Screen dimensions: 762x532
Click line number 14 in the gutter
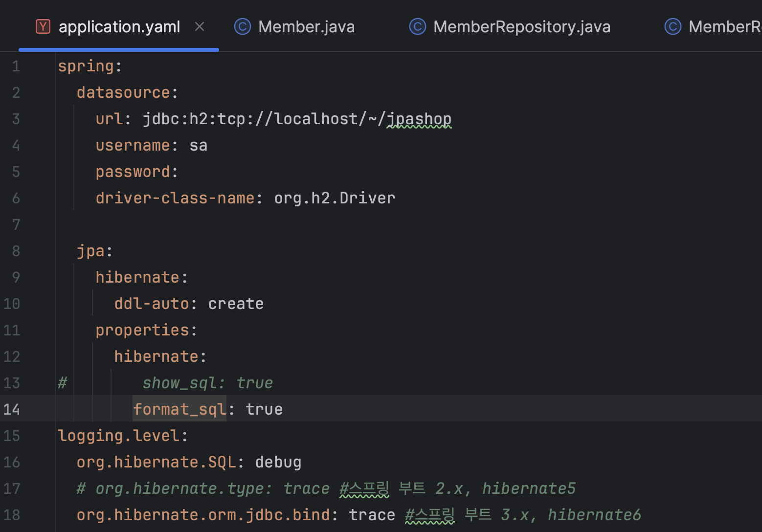coord(12,409)
